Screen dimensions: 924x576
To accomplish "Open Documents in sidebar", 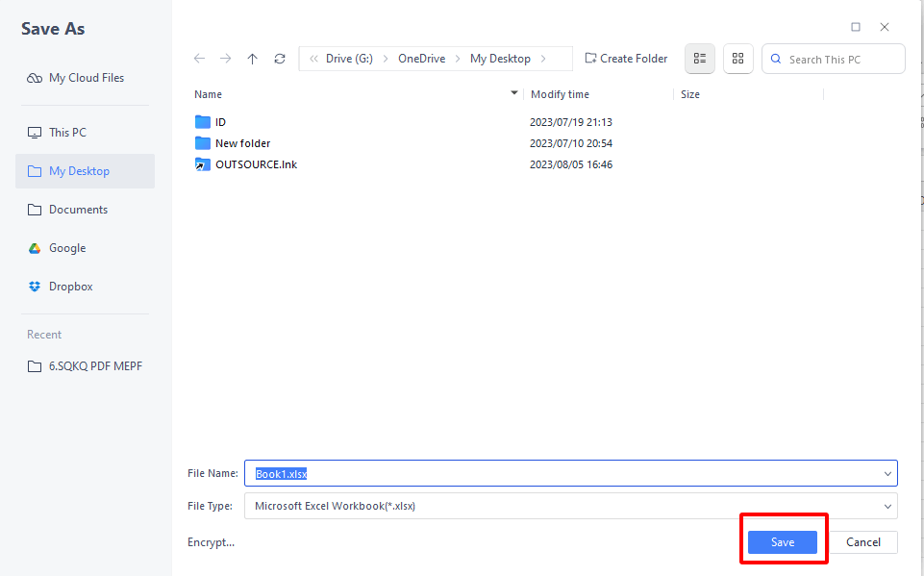I will pos(67,210).
